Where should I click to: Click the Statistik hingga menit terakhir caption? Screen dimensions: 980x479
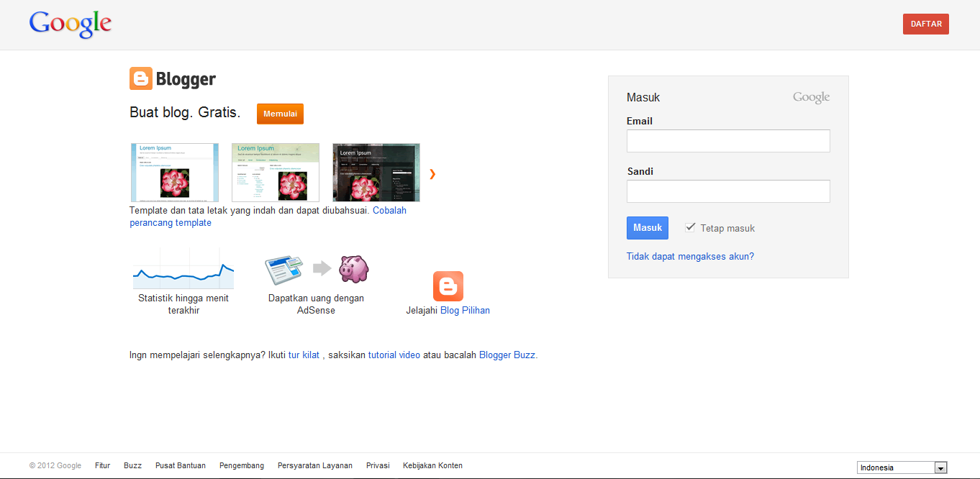183,304
